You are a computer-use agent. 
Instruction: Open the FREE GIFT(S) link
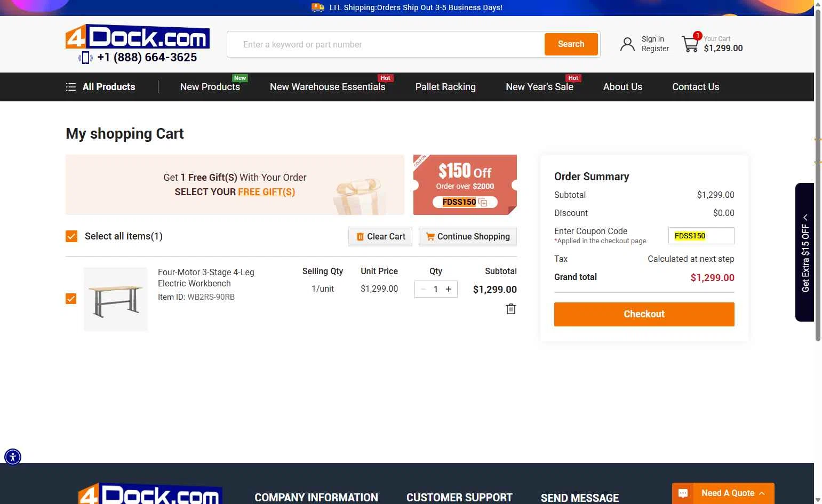pyautogui.click(x=266, y=192)
